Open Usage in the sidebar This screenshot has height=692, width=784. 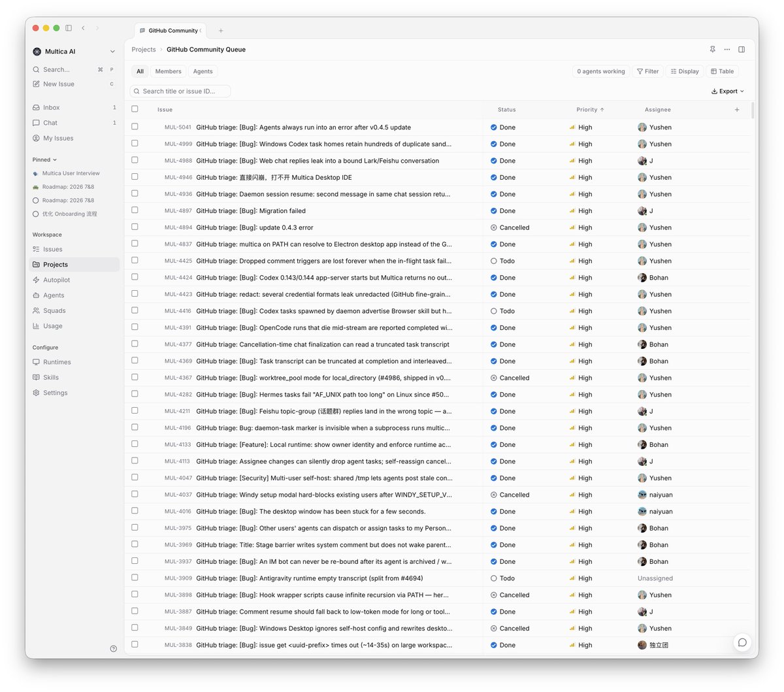(74, 326)
